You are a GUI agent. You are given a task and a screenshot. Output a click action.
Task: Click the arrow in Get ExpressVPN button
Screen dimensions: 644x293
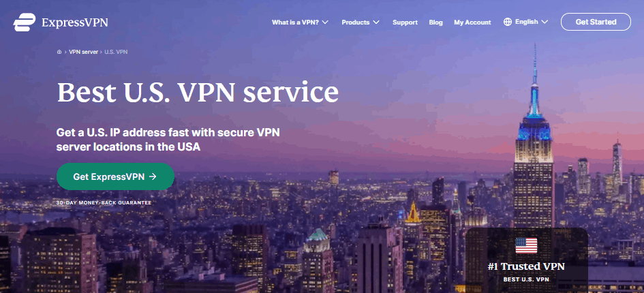tap(153, 176)
